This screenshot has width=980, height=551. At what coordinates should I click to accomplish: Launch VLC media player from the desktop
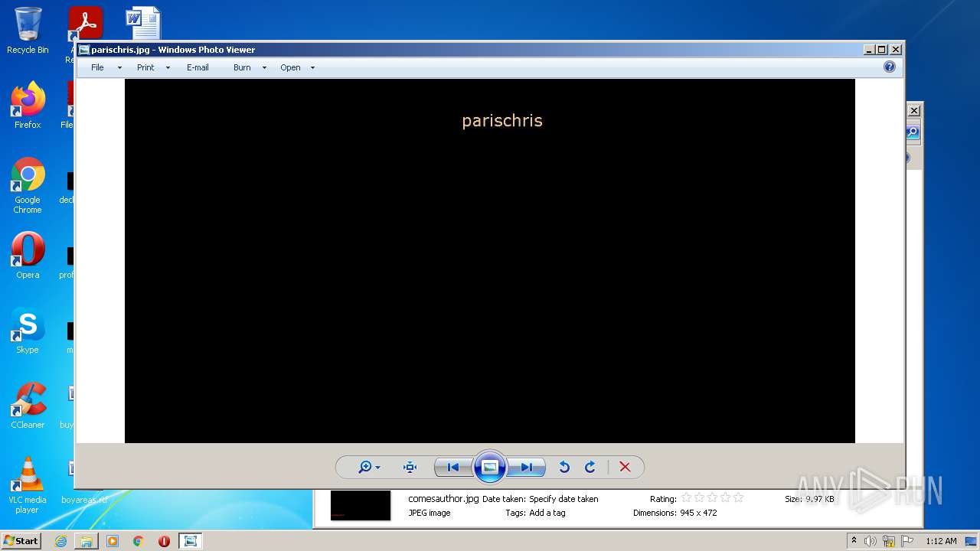pos(28,485)
